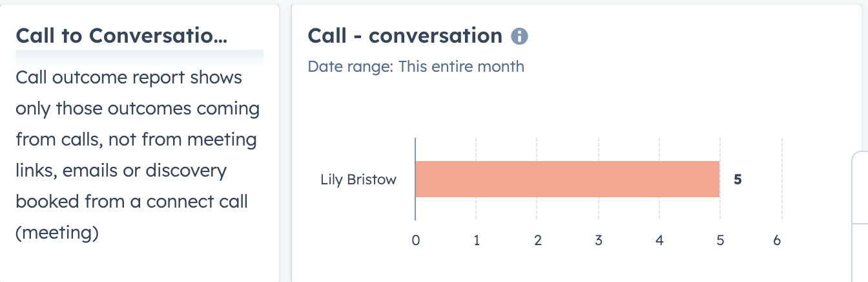868x282 pixels.
Task: Click the line booked from a connect call
Action: (132, 201)
